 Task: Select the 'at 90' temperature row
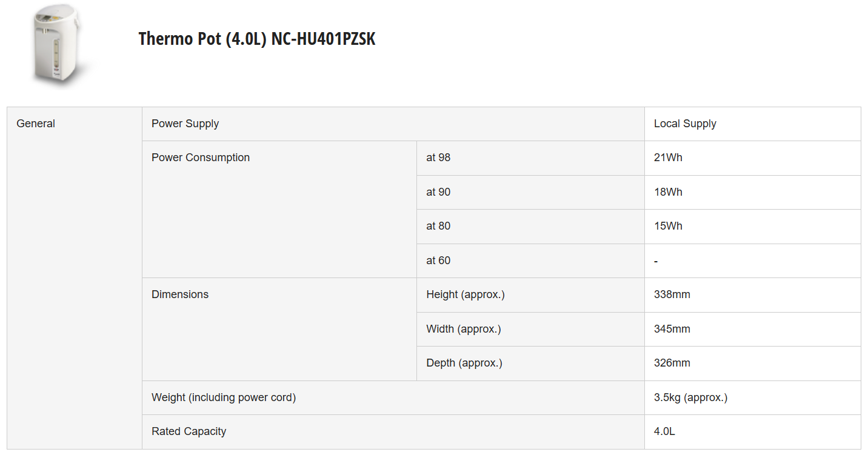[x=438, y=192]
